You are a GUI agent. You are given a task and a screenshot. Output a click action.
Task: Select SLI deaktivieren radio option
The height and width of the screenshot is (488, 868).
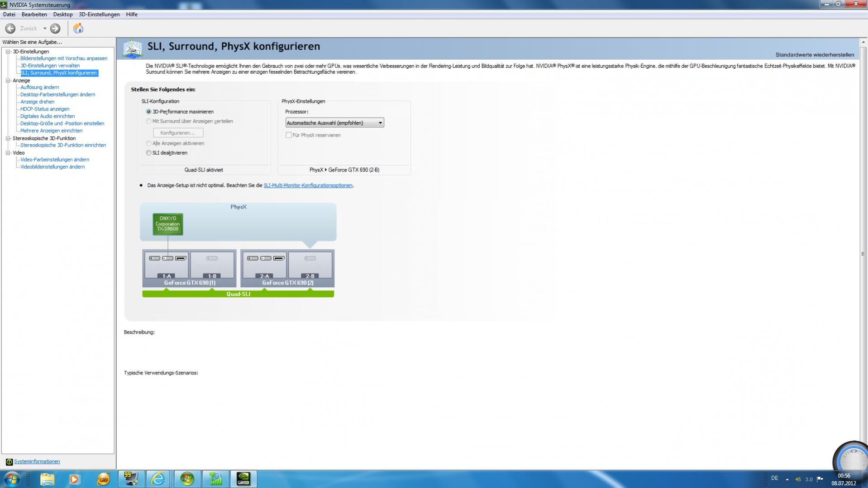148,153
